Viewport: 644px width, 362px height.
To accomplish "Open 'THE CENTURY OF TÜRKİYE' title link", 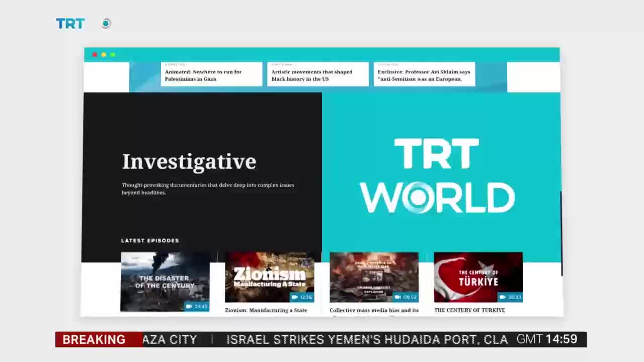I will pyautogui.click(x=469, y=310).
